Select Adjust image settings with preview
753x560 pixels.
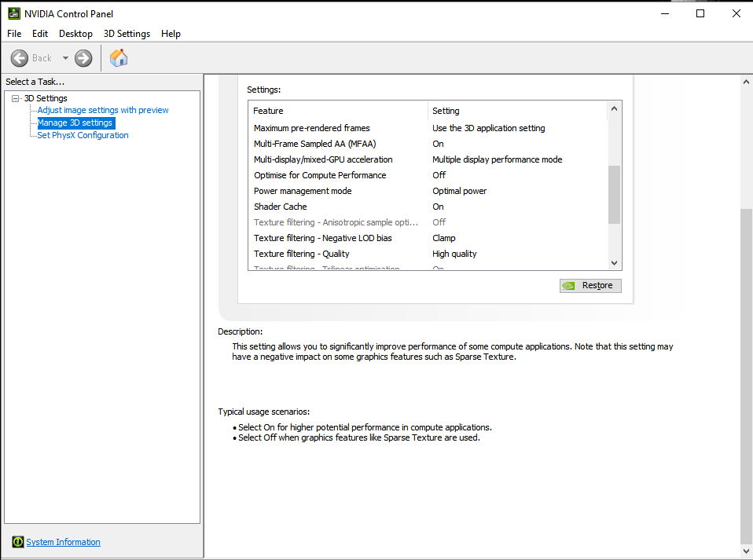[x=103, y=110]
